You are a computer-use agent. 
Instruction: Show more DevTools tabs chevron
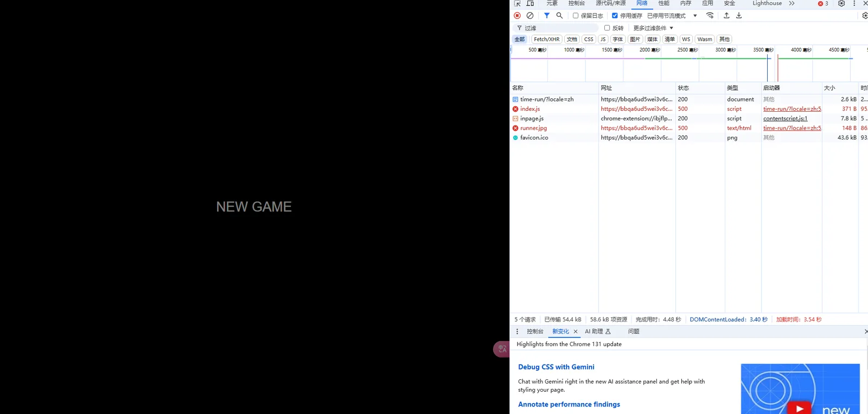[792, 3]
